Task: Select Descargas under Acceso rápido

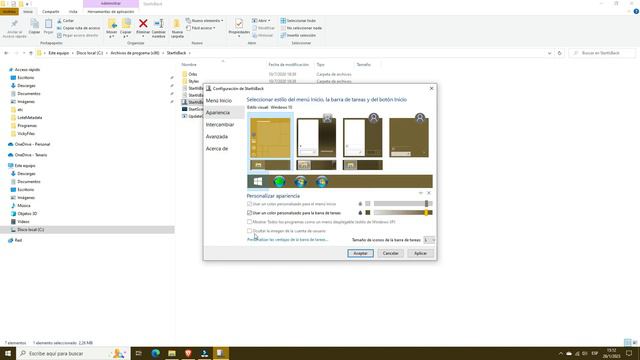Action: click(26, 86)
